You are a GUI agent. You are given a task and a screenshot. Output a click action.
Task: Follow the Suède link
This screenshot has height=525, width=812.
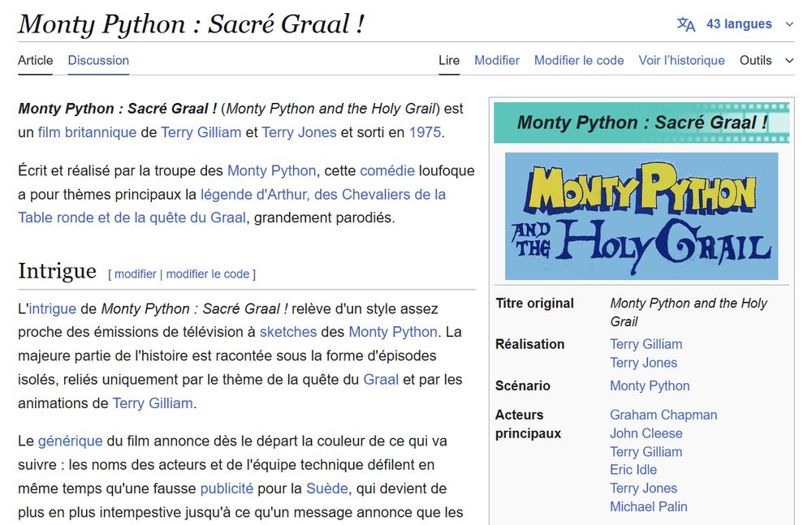(326, 488)
